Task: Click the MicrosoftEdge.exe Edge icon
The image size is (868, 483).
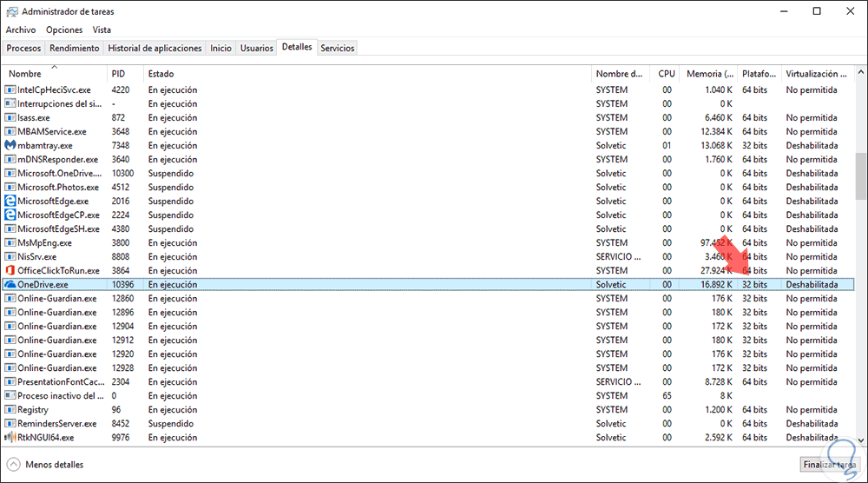Action: pos(10,201)
